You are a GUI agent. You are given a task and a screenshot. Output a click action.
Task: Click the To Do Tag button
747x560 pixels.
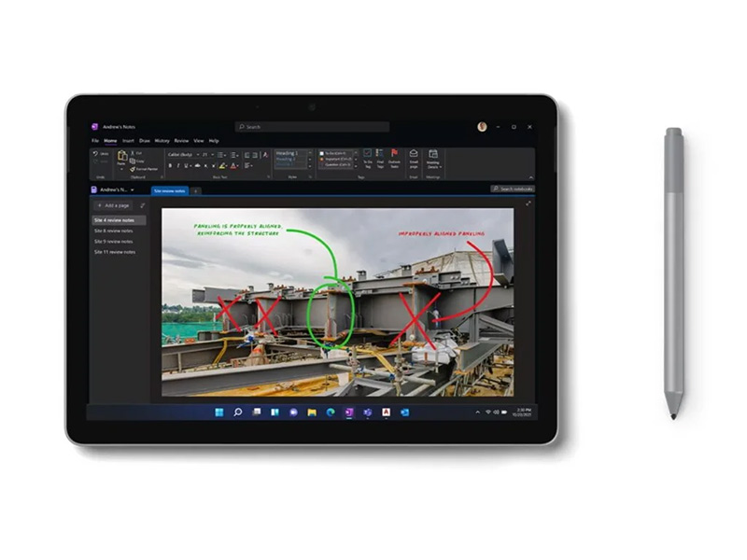[x=367, y=159]
